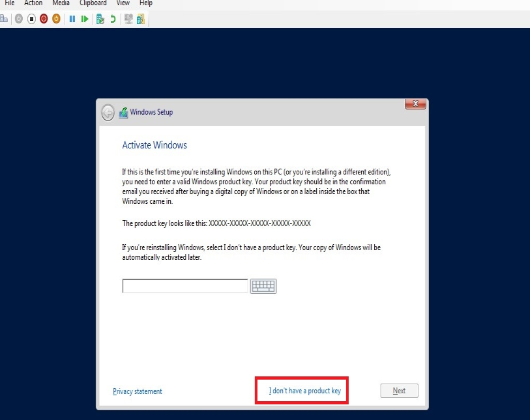Create a checkpoint with the server-play icon
This screenshot has width=530, height=420.
click(x=100, y=19)
